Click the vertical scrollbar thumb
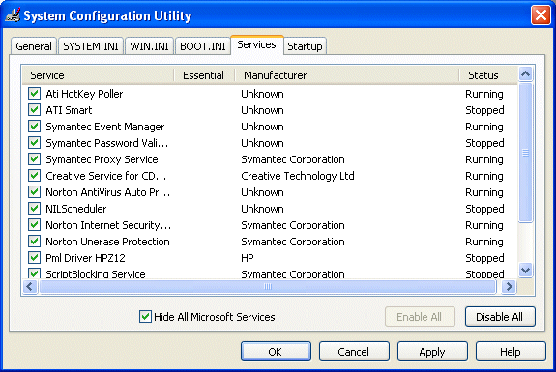This screenshot has width=556, height=372. coord(525,152)
